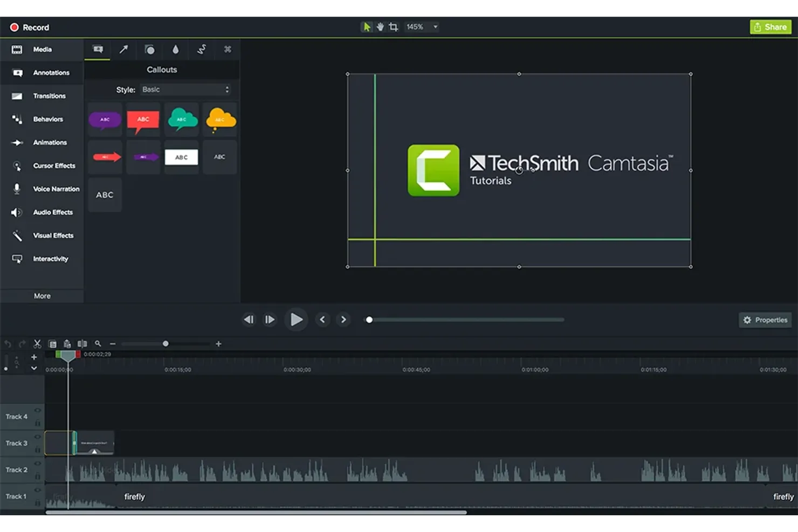Open the Shapes annotation category
This screenshot has width=798, height=532.
pos(149,50)
